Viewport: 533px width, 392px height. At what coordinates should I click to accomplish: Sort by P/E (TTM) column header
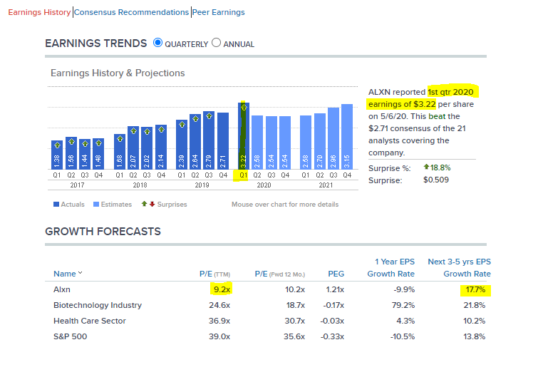click(214, 274)
